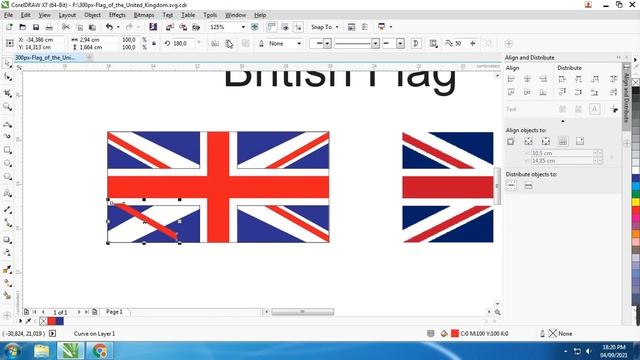640x360 pixels.
Task: Cut selection with scissors icon
Action: (65, 27)
